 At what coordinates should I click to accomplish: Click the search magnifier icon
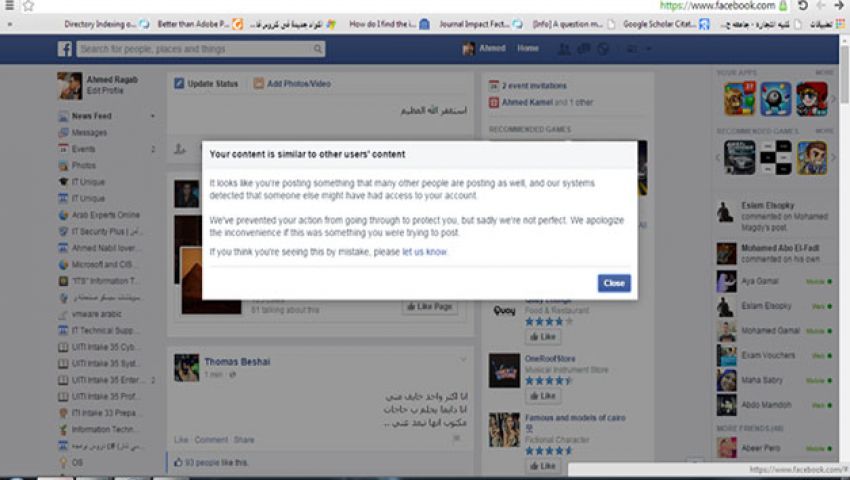click(x=318, y=49)
